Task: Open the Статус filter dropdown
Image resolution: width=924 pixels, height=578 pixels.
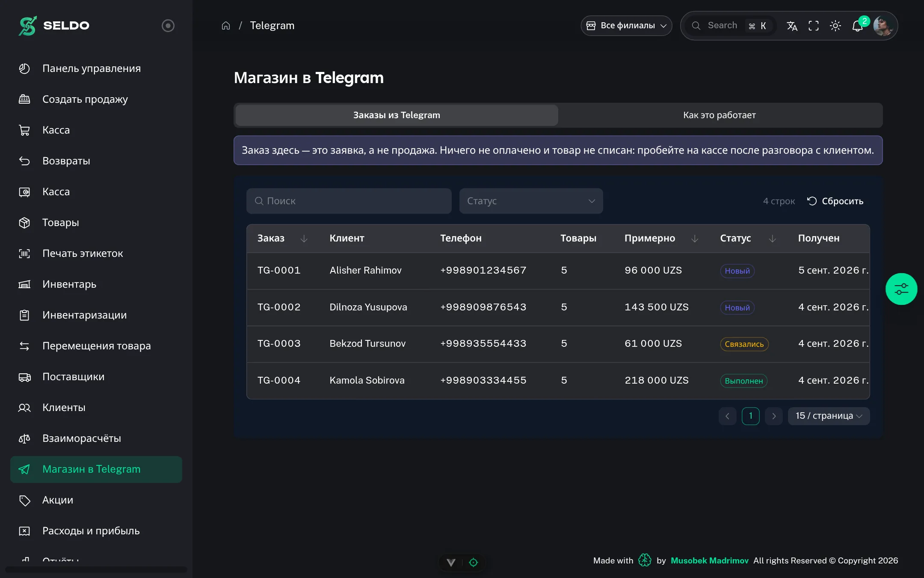Action: [531, 201]
